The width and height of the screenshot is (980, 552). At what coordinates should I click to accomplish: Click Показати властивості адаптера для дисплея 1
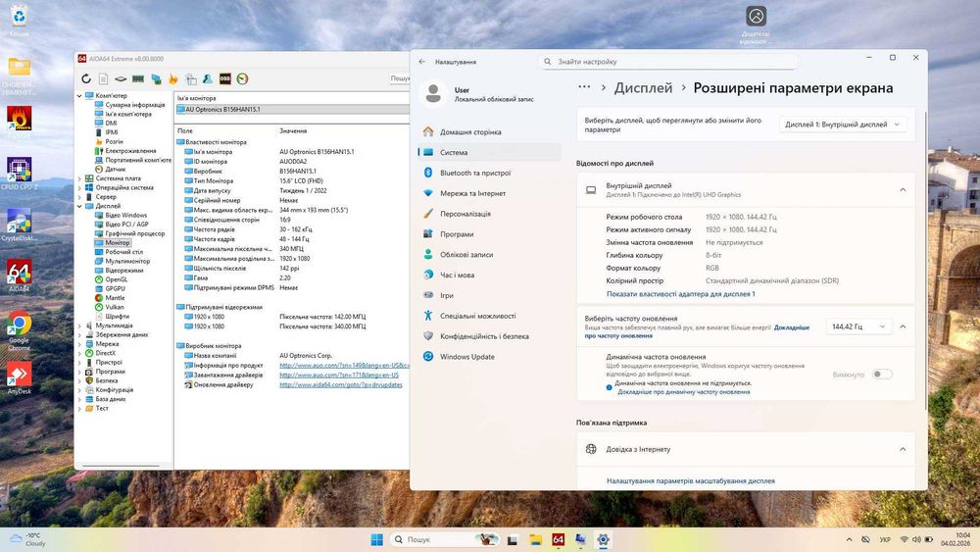click(x=681, y=294)
